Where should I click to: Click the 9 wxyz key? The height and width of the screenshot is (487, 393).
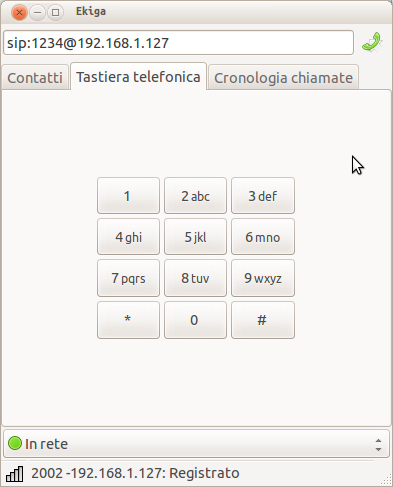coord(263,278)
